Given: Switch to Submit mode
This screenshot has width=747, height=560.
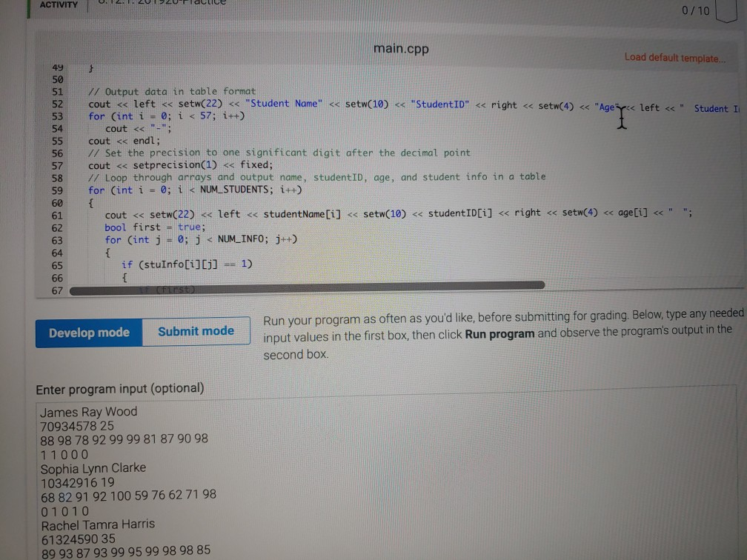Looking at the screenshot, I should click(196, 332).
